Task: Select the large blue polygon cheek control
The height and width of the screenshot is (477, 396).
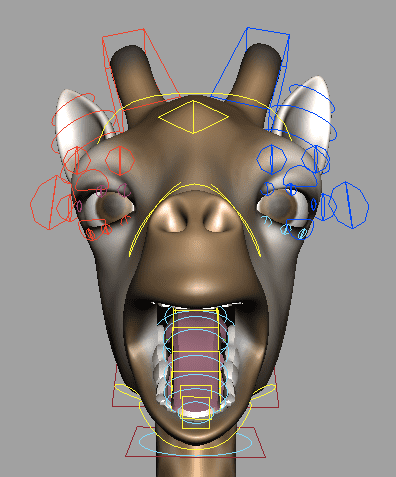Action: pyautogui.click(x=350, y=205)
